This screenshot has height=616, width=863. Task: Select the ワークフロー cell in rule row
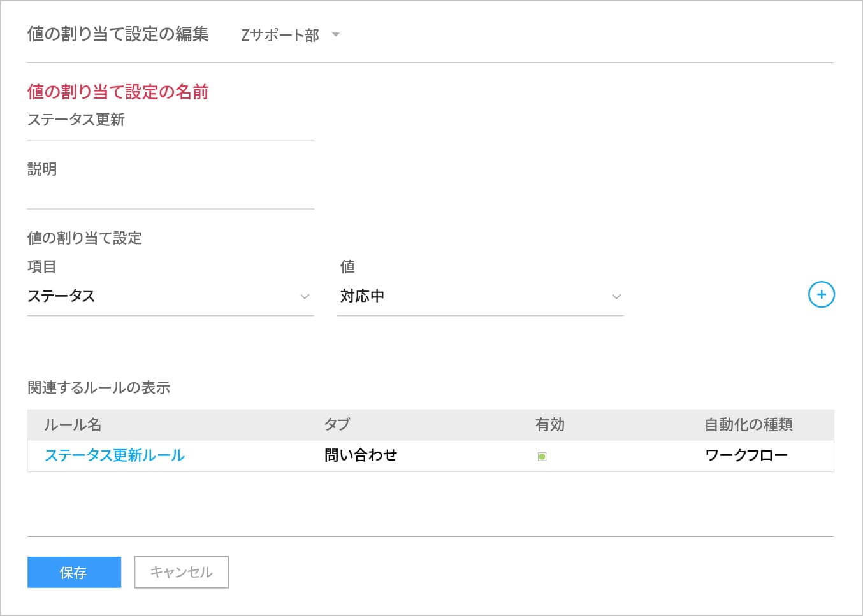click(x=746, y=455)
